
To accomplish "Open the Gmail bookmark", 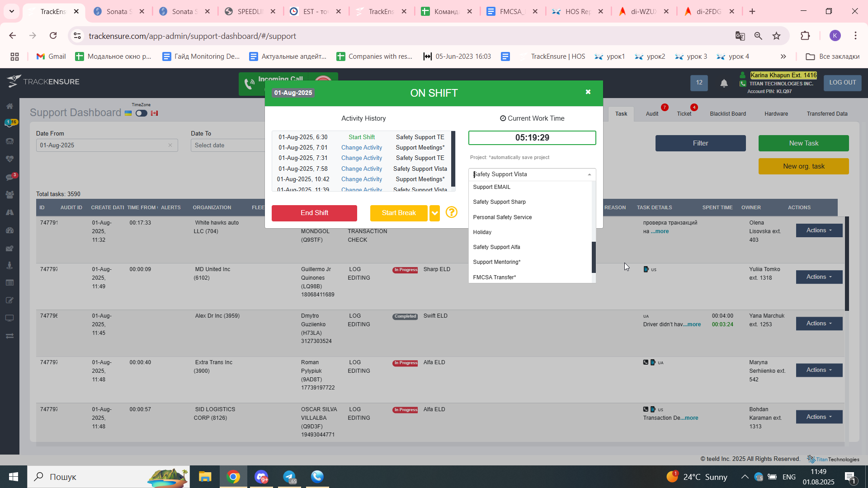I will click(51, 56).
